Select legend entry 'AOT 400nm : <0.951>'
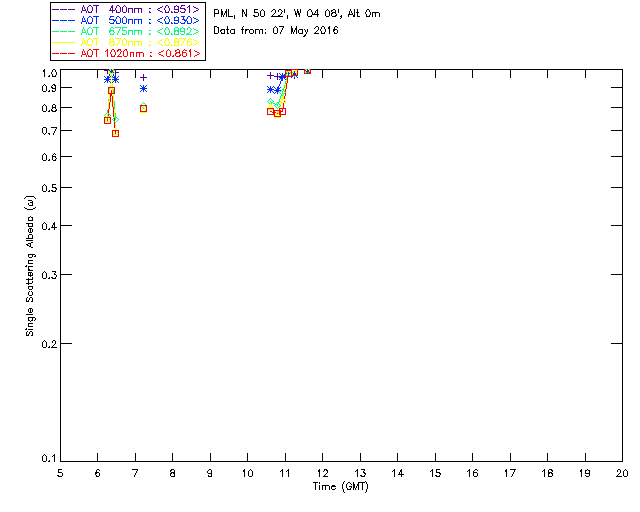 (x=140, y=9)
